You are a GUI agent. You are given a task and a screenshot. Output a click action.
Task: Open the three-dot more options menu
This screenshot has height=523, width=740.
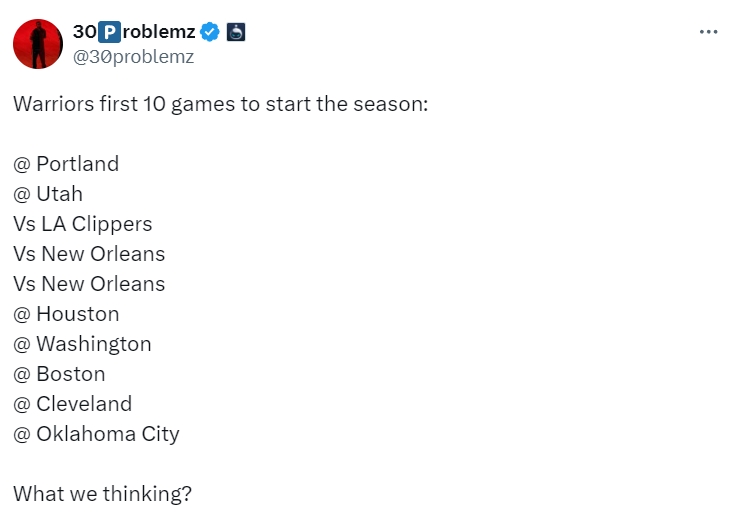(709, 32)
